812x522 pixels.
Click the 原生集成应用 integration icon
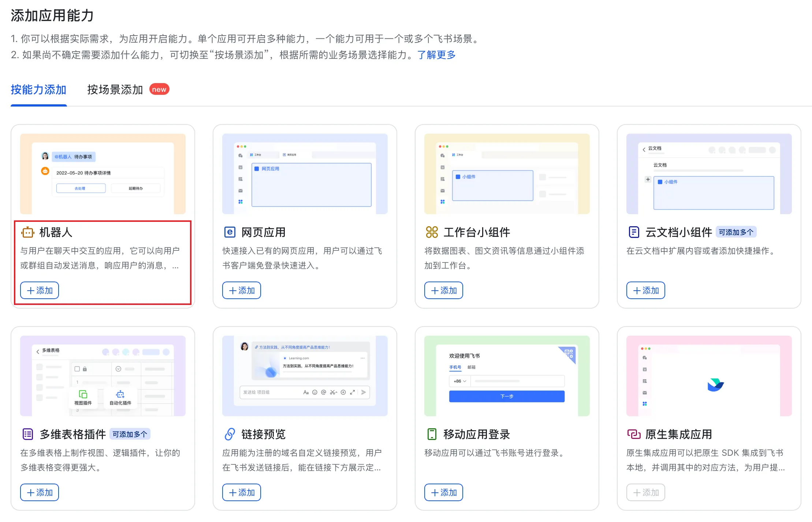[634, 434]
